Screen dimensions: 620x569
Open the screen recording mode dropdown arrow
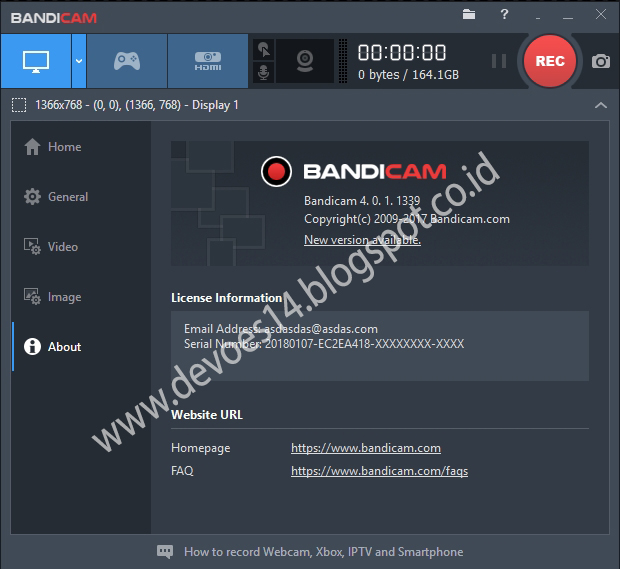point(79,61)
